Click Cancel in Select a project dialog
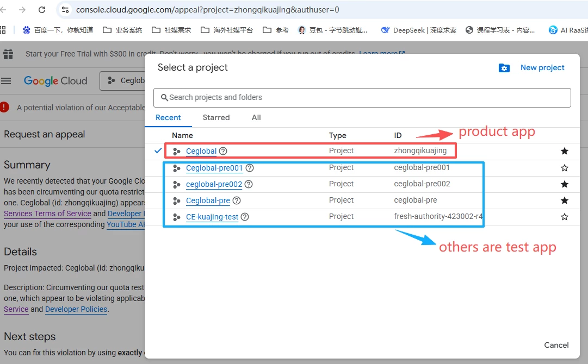 point(556,345)
